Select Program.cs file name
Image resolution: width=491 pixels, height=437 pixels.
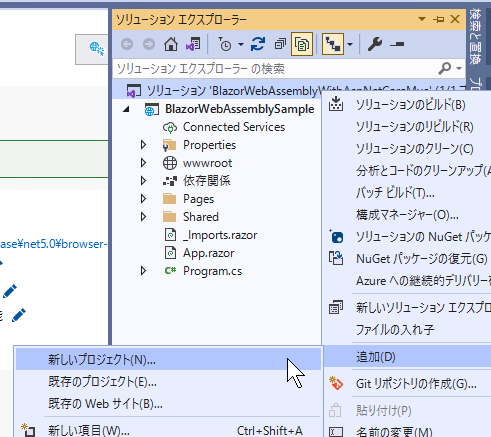212,271
